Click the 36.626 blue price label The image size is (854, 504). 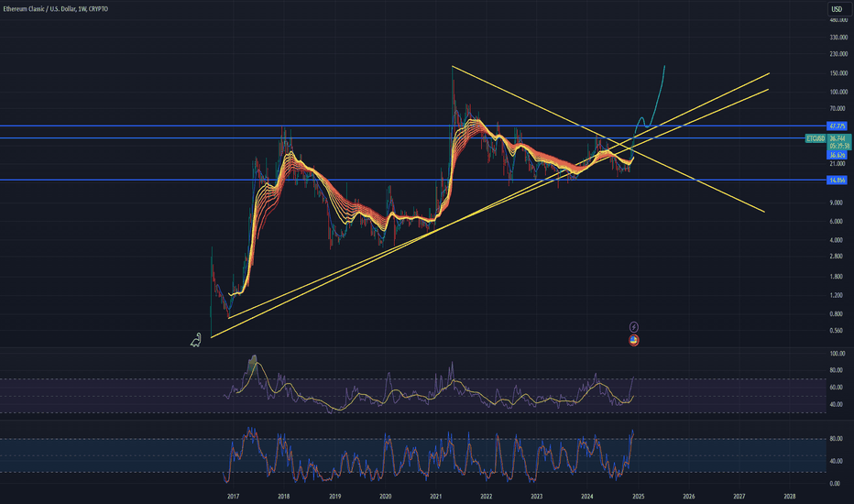[838, 155]
